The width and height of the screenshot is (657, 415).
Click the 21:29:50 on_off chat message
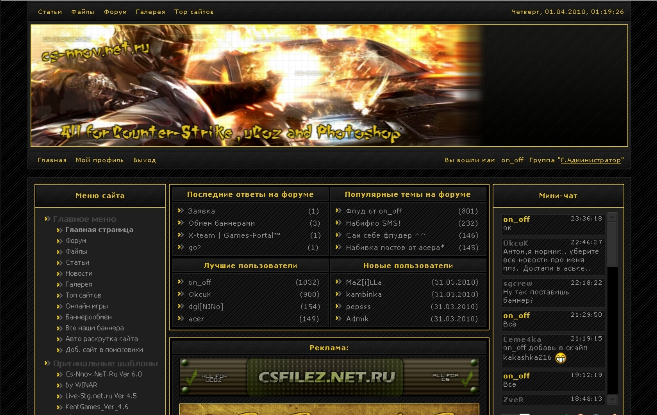(553, 320)
